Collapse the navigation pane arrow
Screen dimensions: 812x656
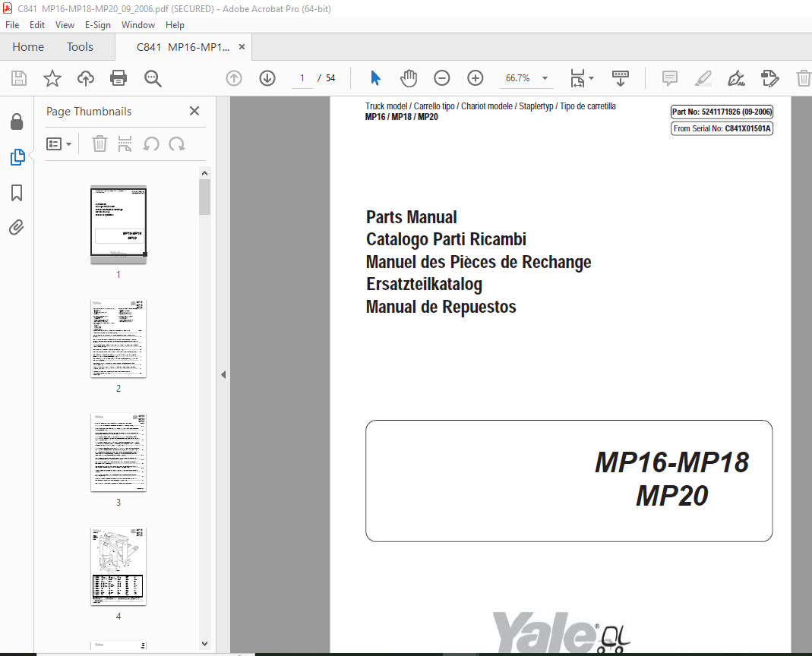coord(223,374)
